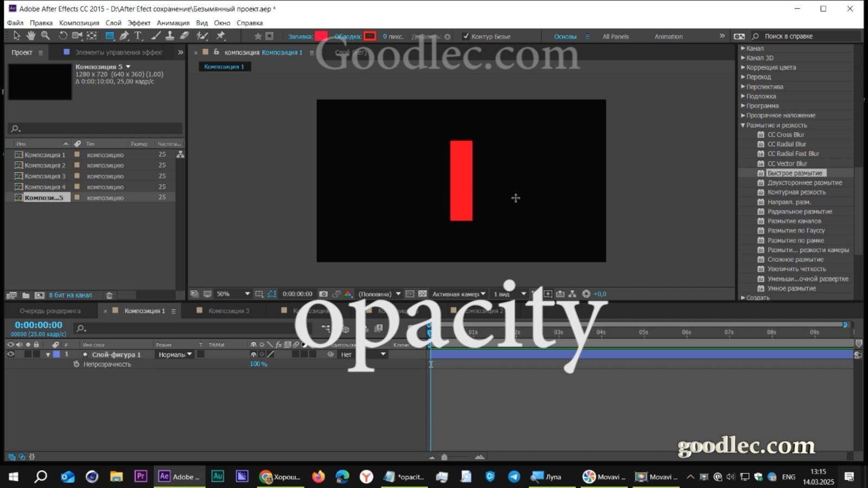Open the 1 вид layout dropdown
The width and height of the screenshot is (868, 488).
[x=509, y=294]
